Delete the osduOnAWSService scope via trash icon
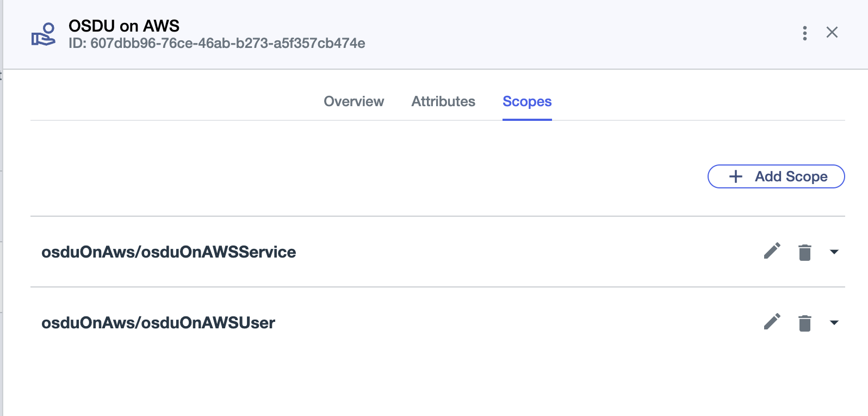Screen dimensions: 868x416 tap(805, 252)
